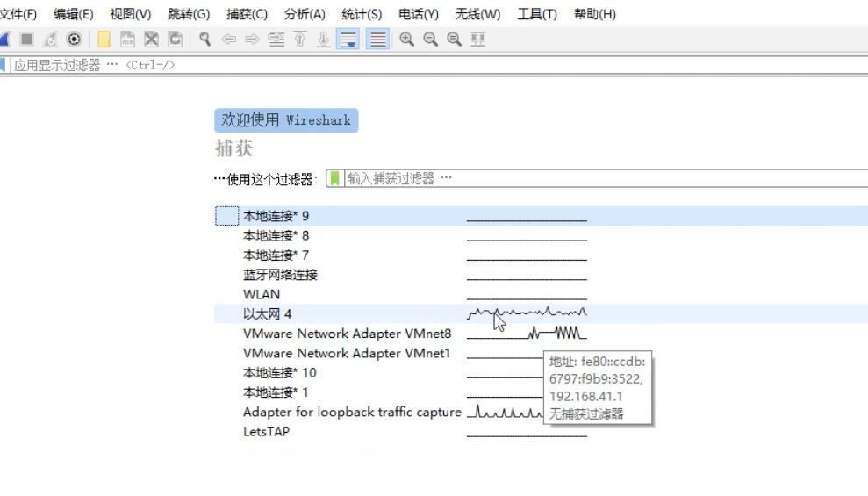
Task: Click go to specified packet icon
Action: pos(276,40)
